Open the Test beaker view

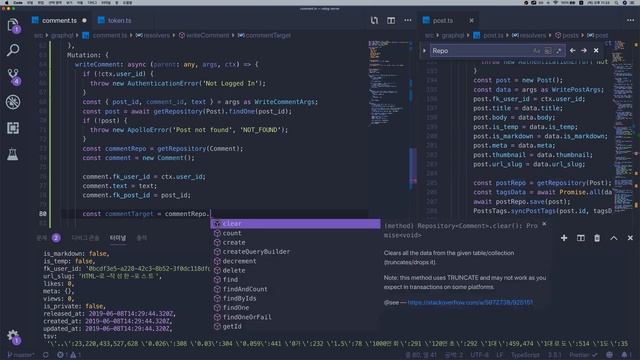tap(13, 154)
